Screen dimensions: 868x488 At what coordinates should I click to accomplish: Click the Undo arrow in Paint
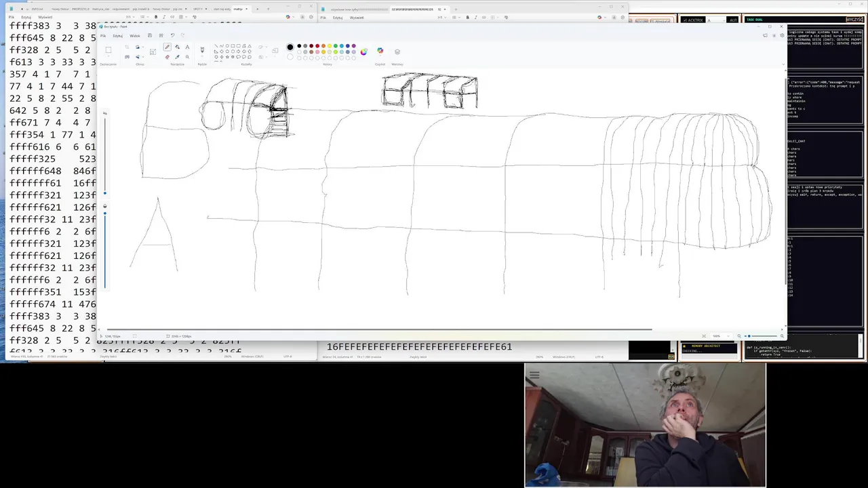(x=172, y=35)
